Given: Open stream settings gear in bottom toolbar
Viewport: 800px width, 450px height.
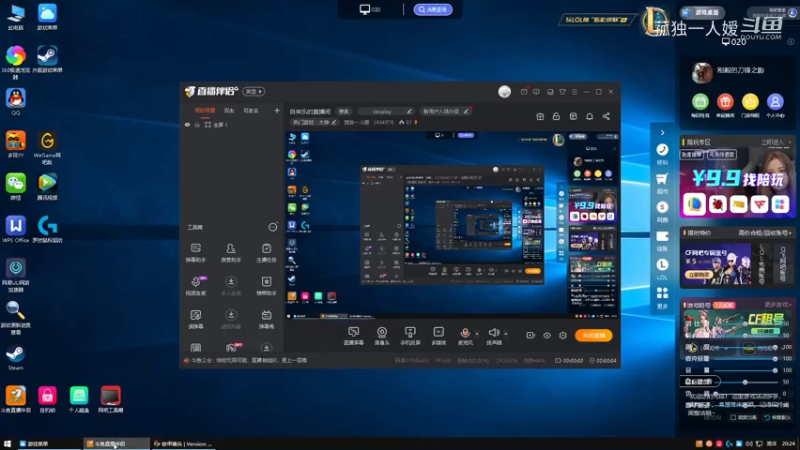Looking at the screenshot, I should pyautogui.click(x=563, y=335).
